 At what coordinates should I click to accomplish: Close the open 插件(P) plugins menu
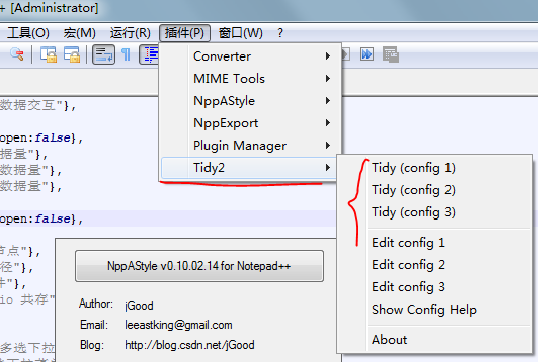[x=185, y=33]
